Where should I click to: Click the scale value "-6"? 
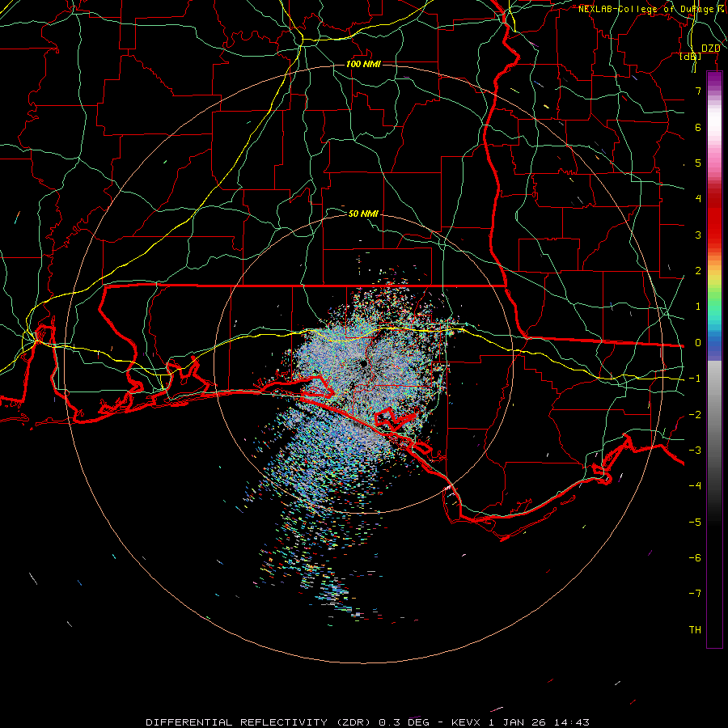(695, 558)
